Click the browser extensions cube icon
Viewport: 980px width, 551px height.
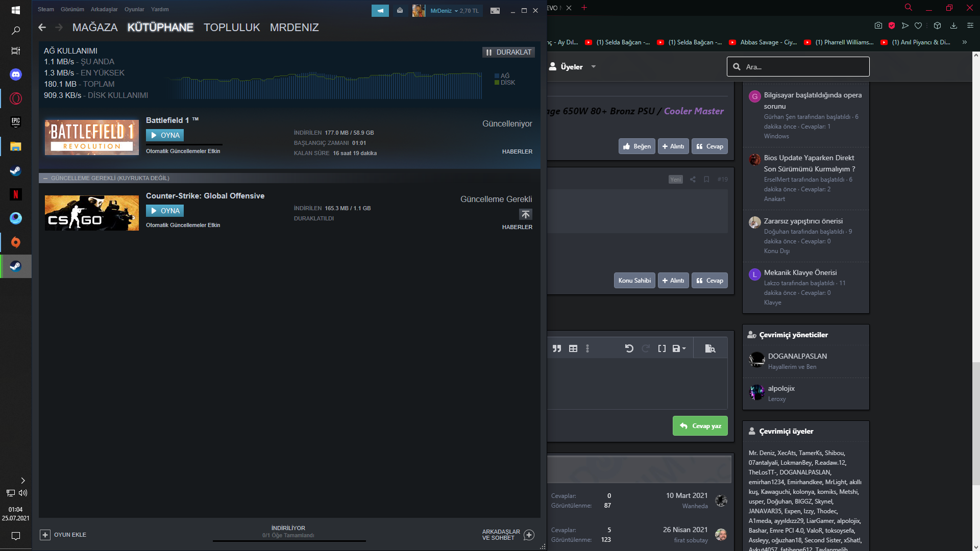[x=937, y=26]
